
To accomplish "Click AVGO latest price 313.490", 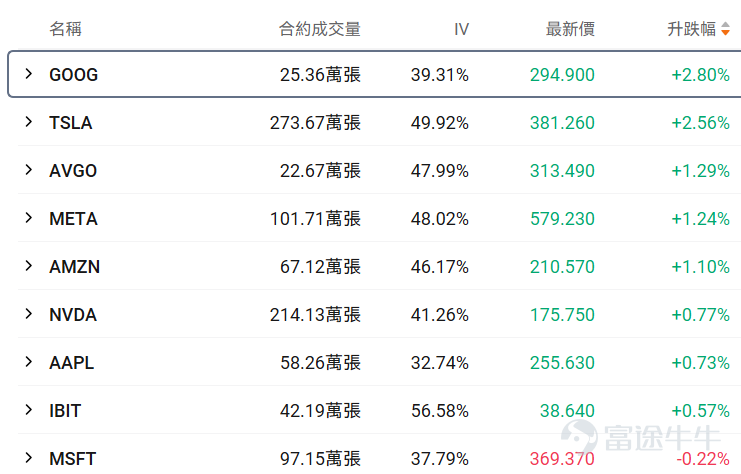I will click(x=562, y=171).
